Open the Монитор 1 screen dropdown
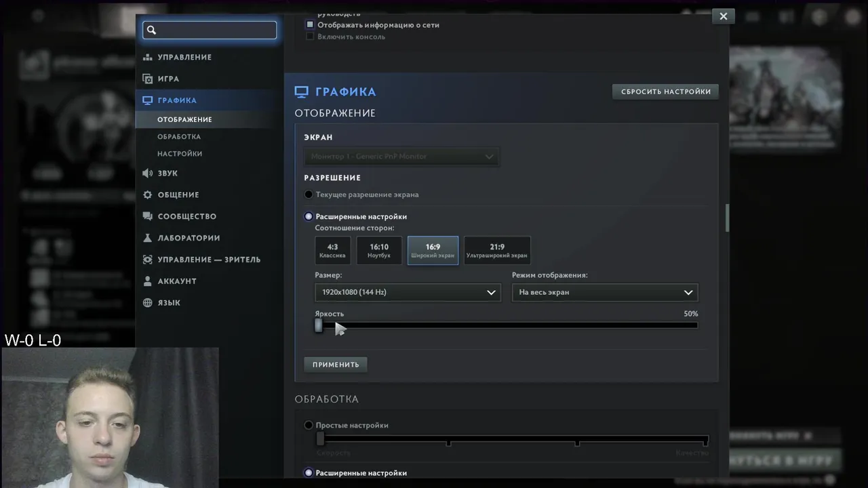Screen dimensions: 868x488 point(401,157)
